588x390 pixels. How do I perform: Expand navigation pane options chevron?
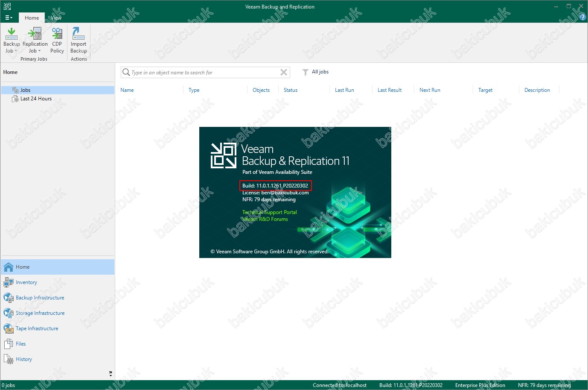pos(111,373)
